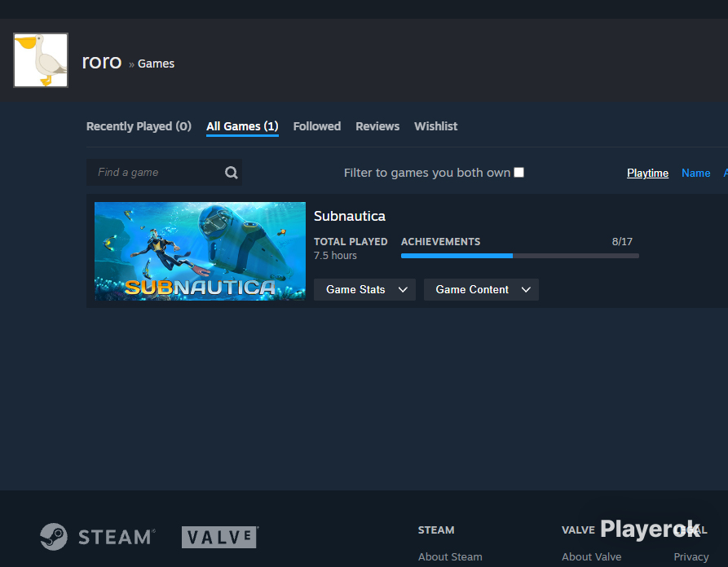The width and height of the screenshot is (728, 567).
Task: Tick the games you both own checkbox
Action: click(x=519, y=172)
